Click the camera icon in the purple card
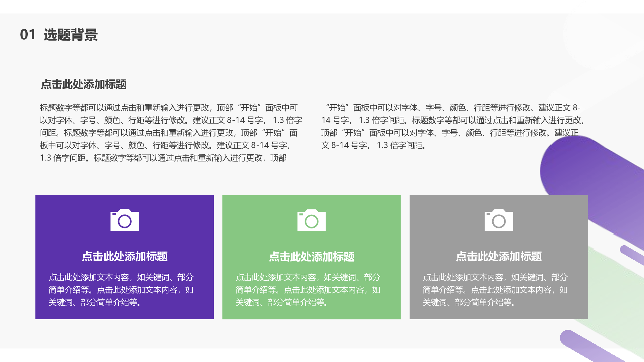644x362 pixels. coord(125,220)
